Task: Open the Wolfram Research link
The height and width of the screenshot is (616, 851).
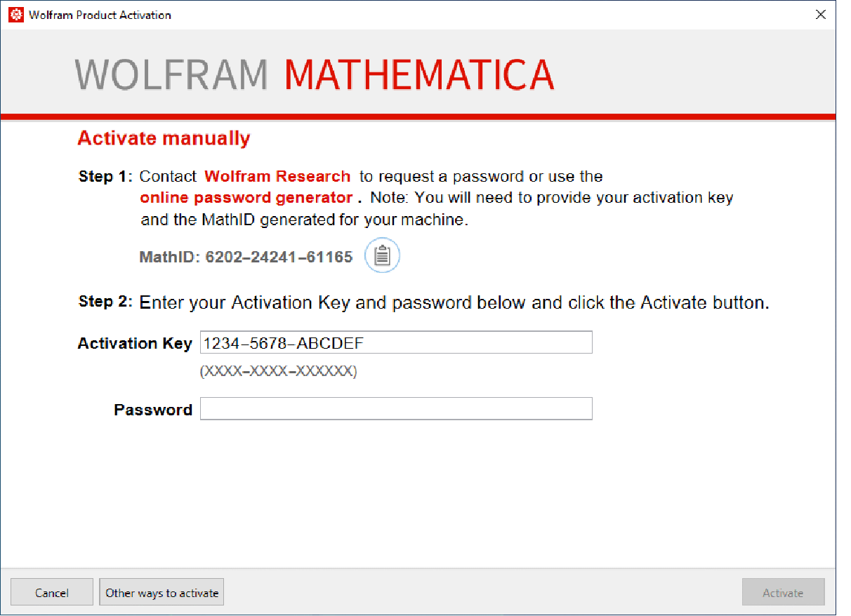Action: [x=277, y=176]
